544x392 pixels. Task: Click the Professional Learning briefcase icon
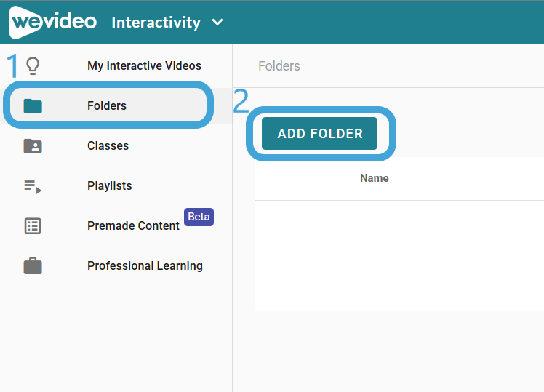click(33, 265)
